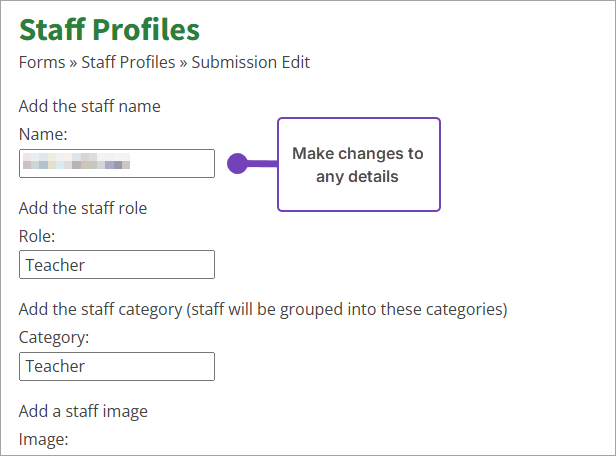Click 'Add a staff image' instruction text

(x=83, y=411)
